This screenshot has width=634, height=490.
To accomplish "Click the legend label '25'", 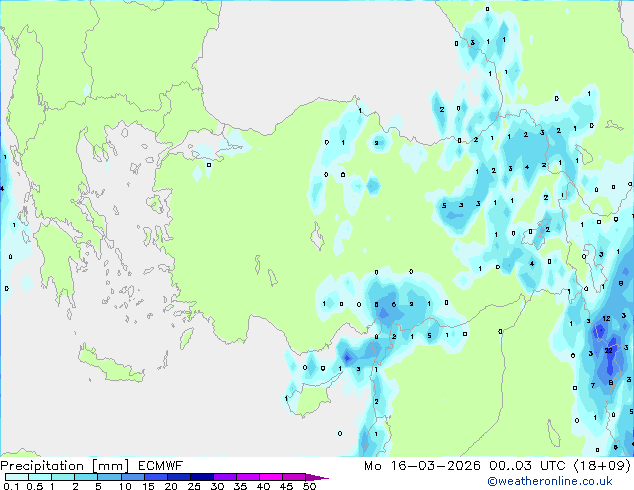I will coord(194,486).
